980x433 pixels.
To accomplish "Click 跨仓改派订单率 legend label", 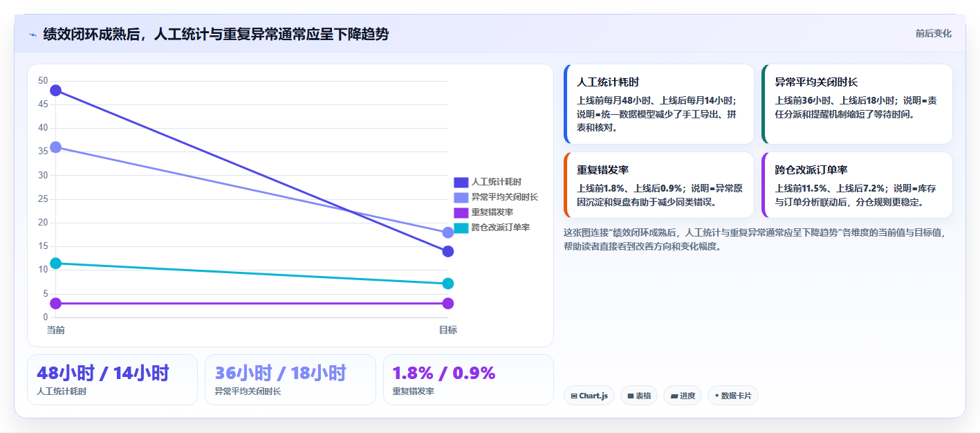I will click(501, 228).
